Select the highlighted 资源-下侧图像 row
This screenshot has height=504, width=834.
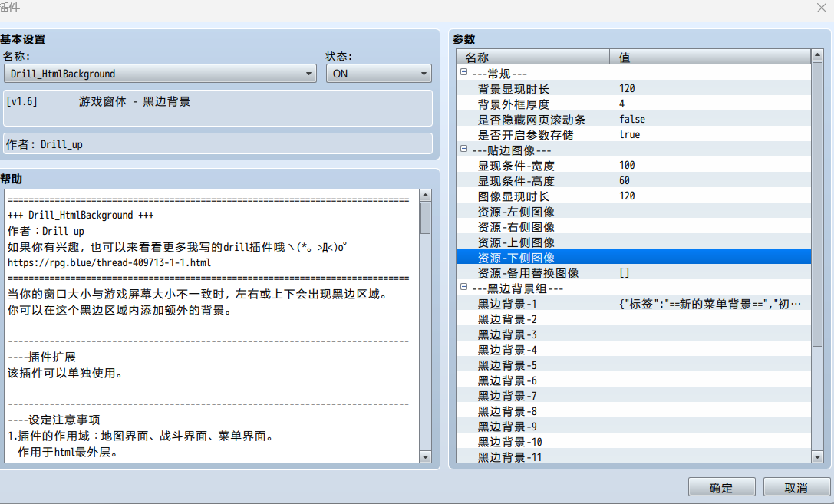point(634,257)
